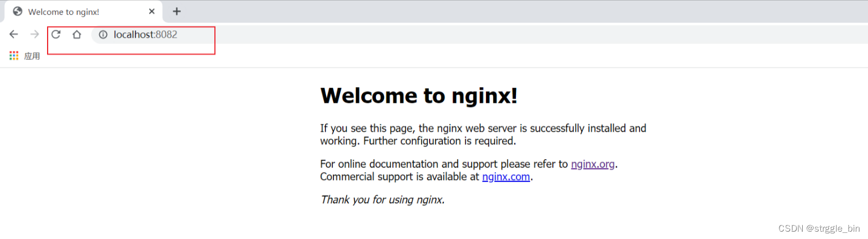Viewport: 868px width, 239px height.
Task: Click the Welcome to nginx! heading
Action: point(419,96)
